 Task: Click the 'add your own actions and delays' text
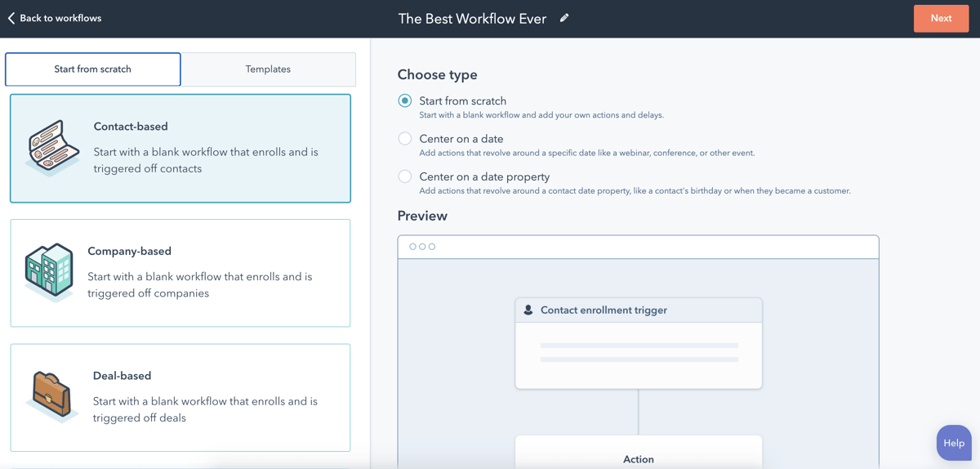click(600, 115)
